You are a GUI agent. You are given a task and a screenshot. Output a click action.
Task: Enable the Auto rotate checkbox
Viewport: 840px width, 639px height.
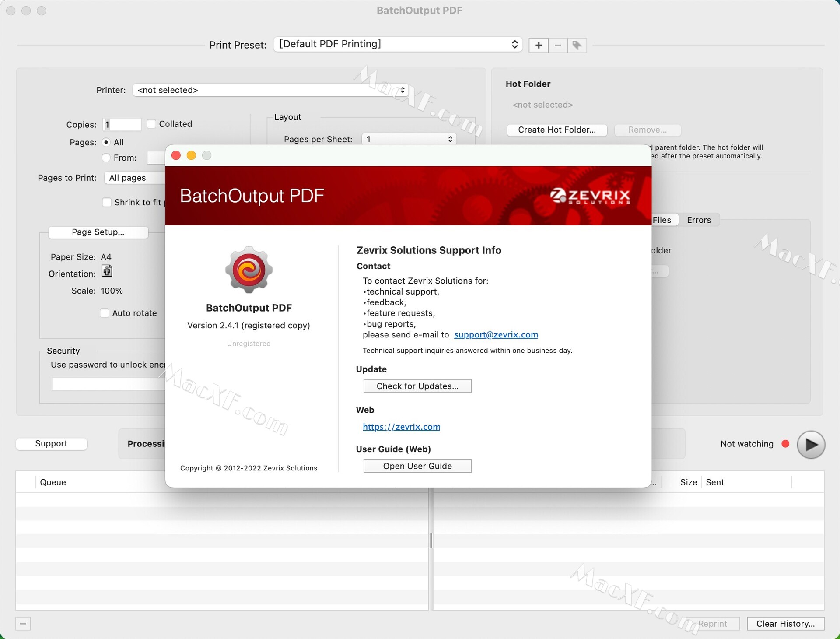(105, 313)
